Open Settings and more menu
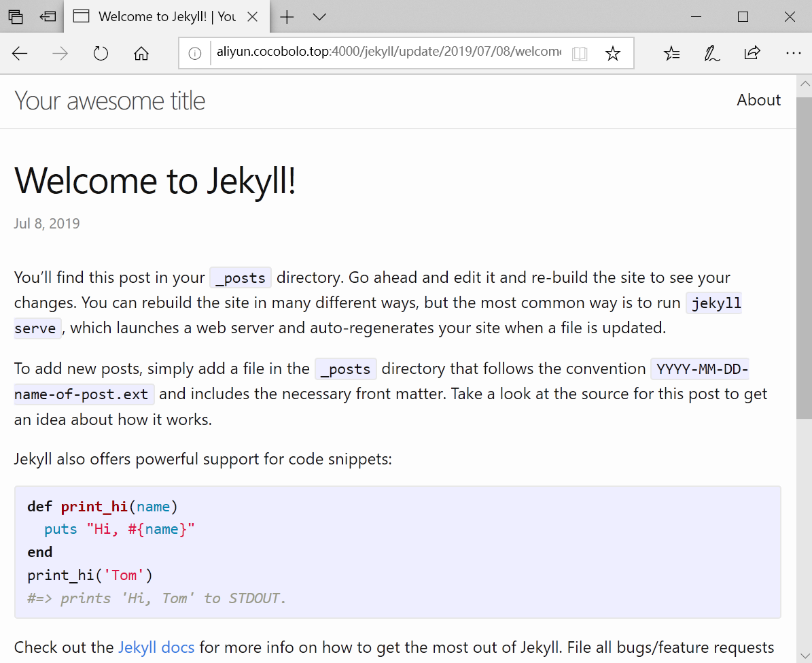The height and width of the screenshot is (663, 812). click(793, 53)
